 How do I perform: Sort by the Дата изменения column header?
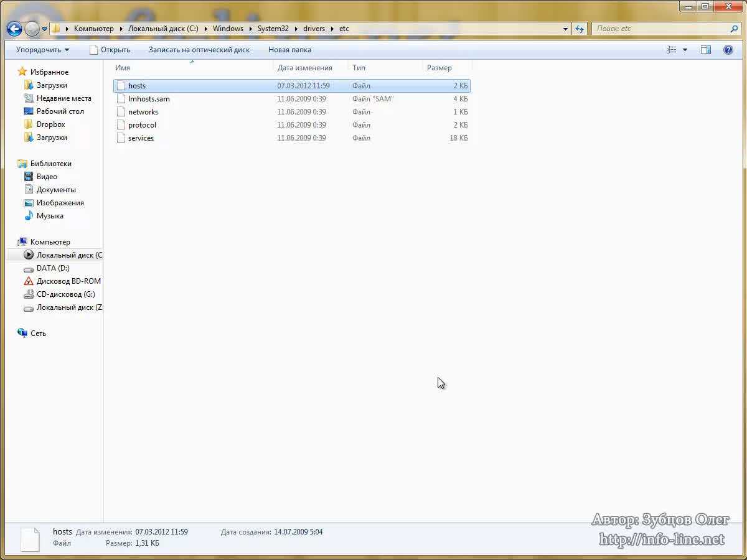tap(305, 68)
